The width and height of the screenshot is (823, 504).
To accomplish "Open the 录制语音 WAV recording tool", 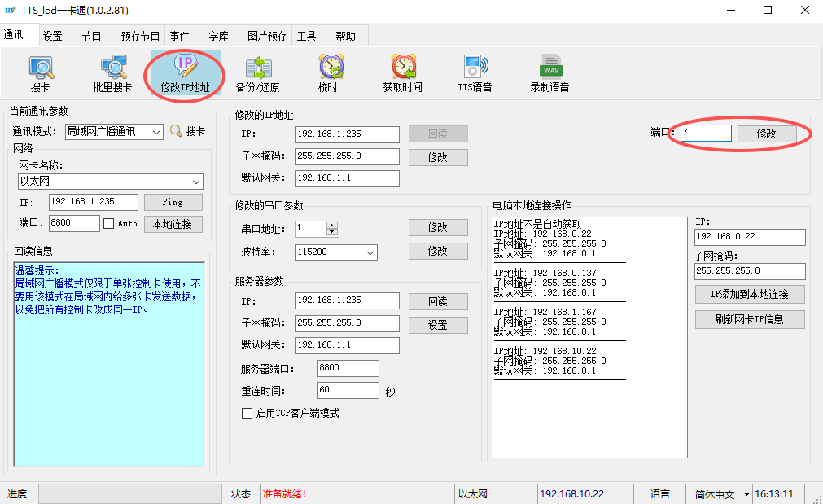I will pos(550,73).
